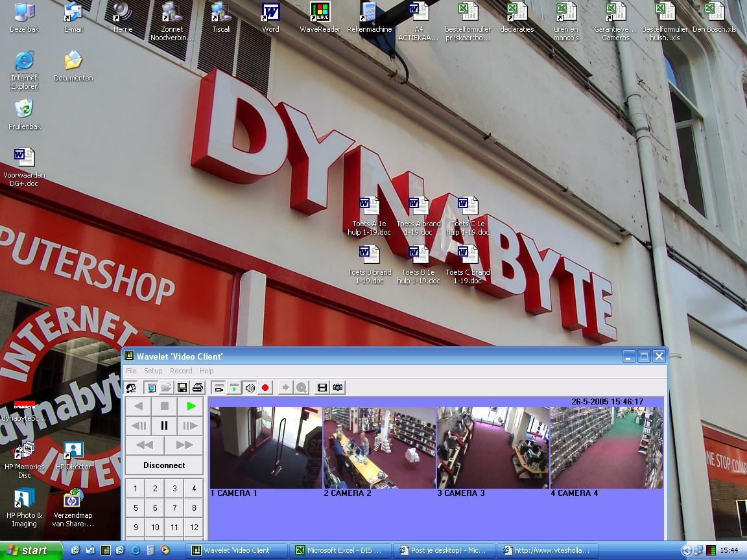Click the Internet Explorer desktop icon
Screen dimensions: 747x560
(24, 71)
